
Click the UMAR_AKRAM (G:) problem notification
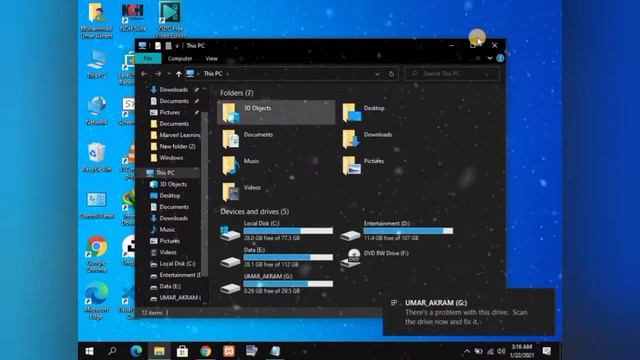click(x=469, y=312)
